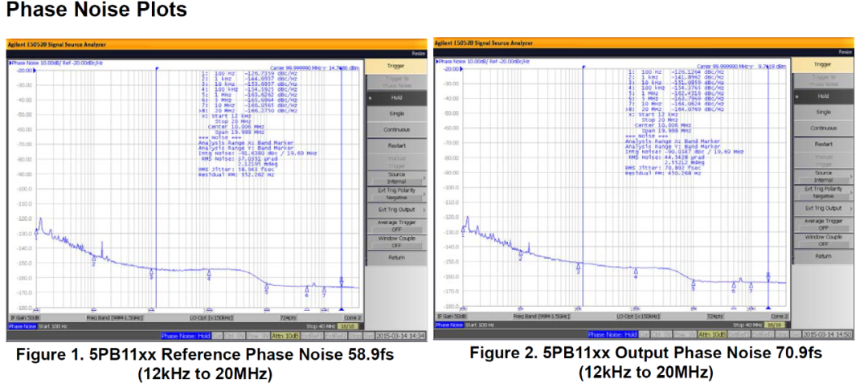This screenshot has height=388, width=868.
Task: Click marker 4 triangle on Figure 1 trace
Action: (209, 274)
